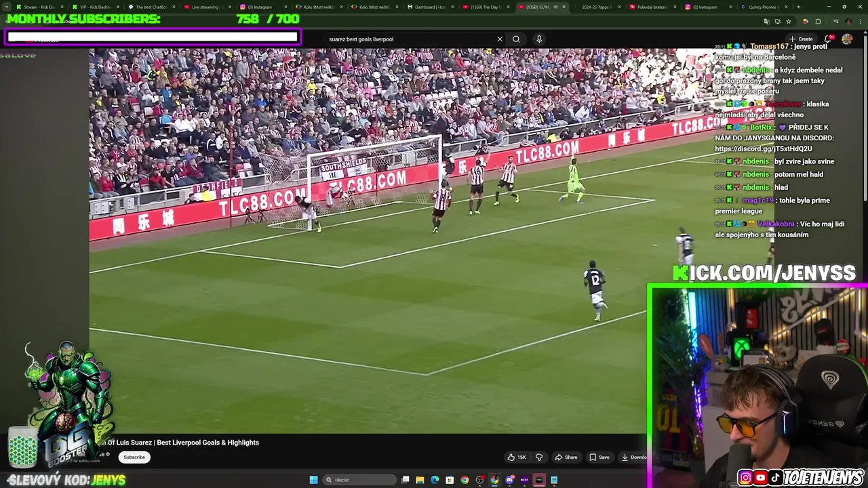Clear the YouTube search text with the X
868x488 pixels.
[500, 39]
